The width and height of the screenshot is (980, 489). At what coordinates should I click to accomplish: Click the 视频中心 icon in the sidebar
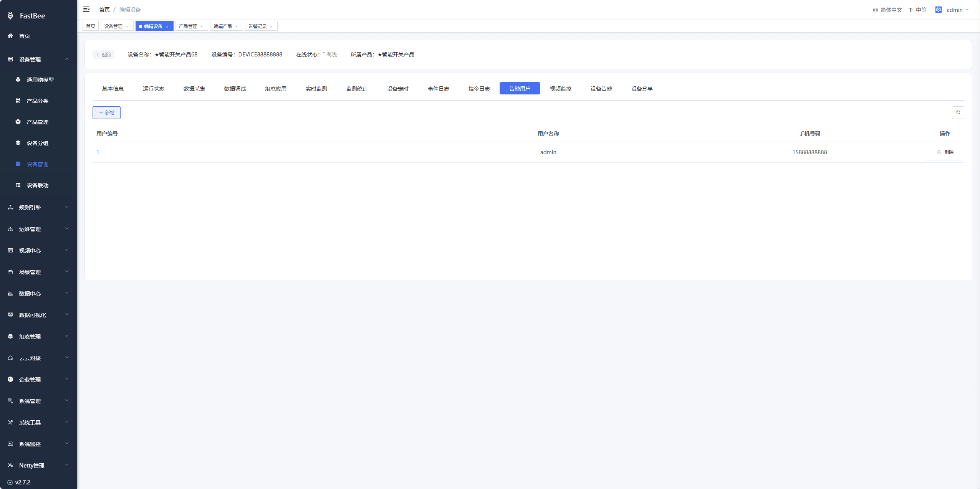pyautogui.click(x=10, y=250)
